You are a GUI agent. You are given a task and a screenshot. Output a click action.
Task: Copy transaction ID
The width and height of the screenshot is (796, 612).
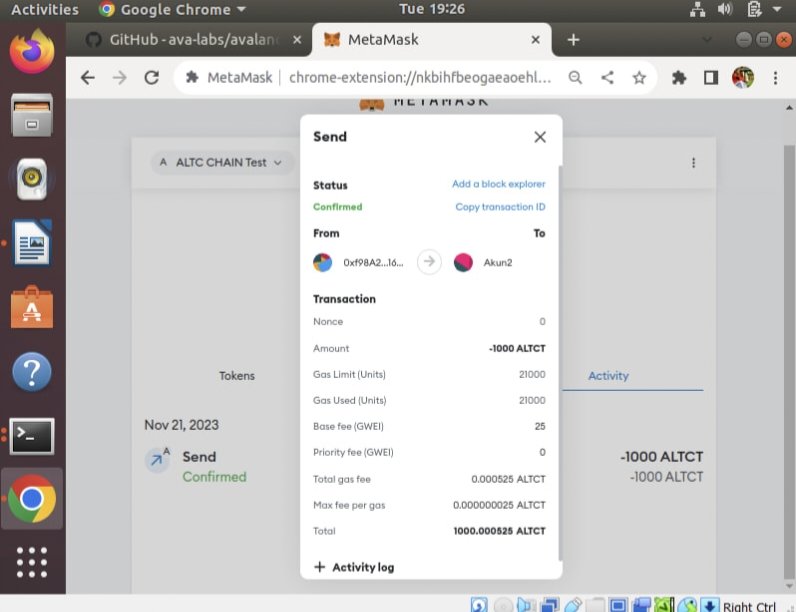[x=500, y=207]
